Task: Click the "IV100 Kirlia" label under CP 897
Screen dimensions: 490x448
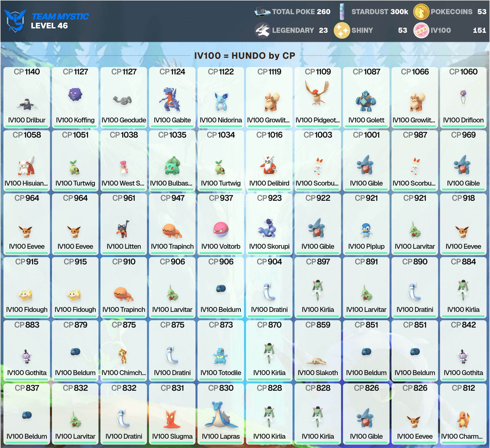Action: click(318, 309)
